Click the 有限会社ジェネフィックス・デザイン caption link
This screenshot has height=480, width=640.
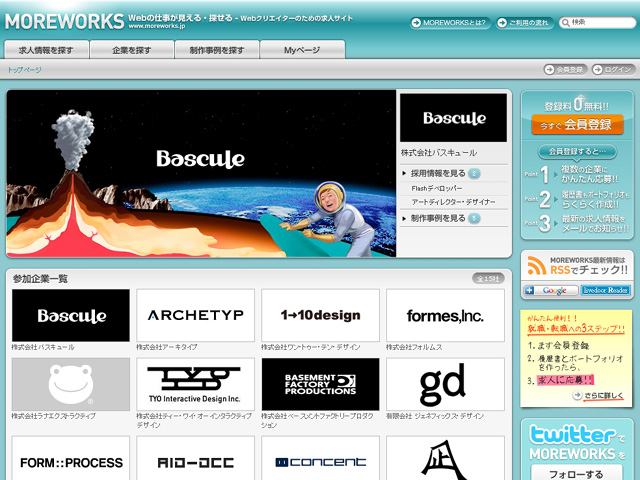(x=435, y=416)
